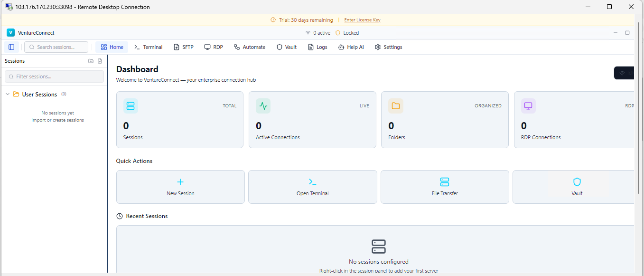Select the User Sessions folder label
The image size is (644, 276).
click(39, 95)
